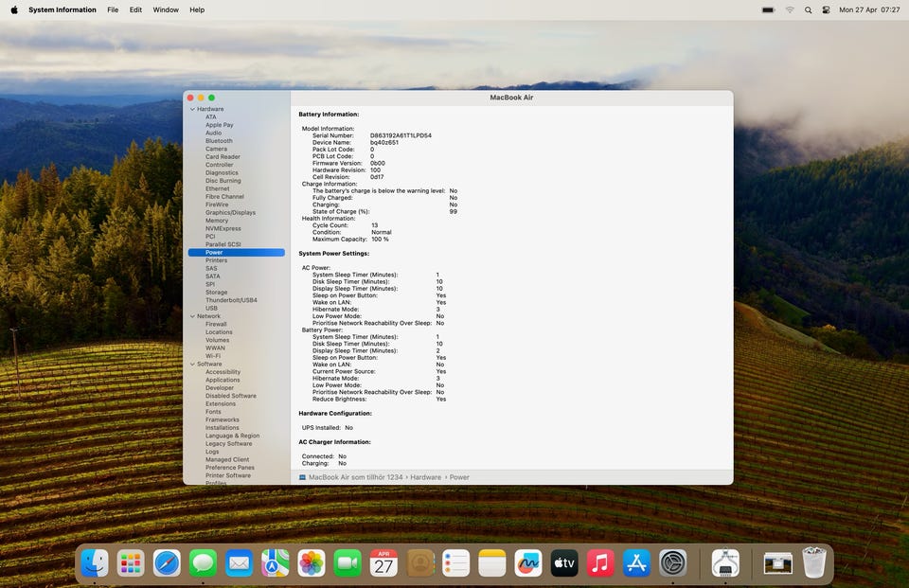
Task: Open the File menu
Action: (x=113, y=9)
